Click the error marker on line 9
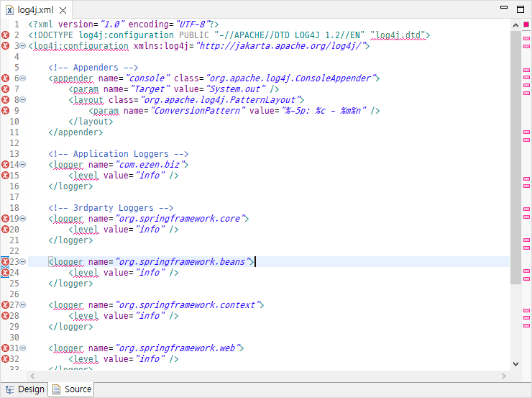 click(x=6, y=111)
